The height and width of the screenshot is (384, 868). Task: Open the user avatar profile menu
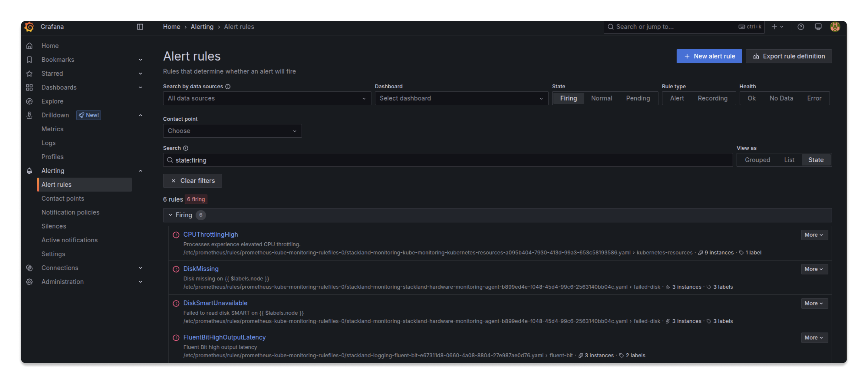(835, 27)
